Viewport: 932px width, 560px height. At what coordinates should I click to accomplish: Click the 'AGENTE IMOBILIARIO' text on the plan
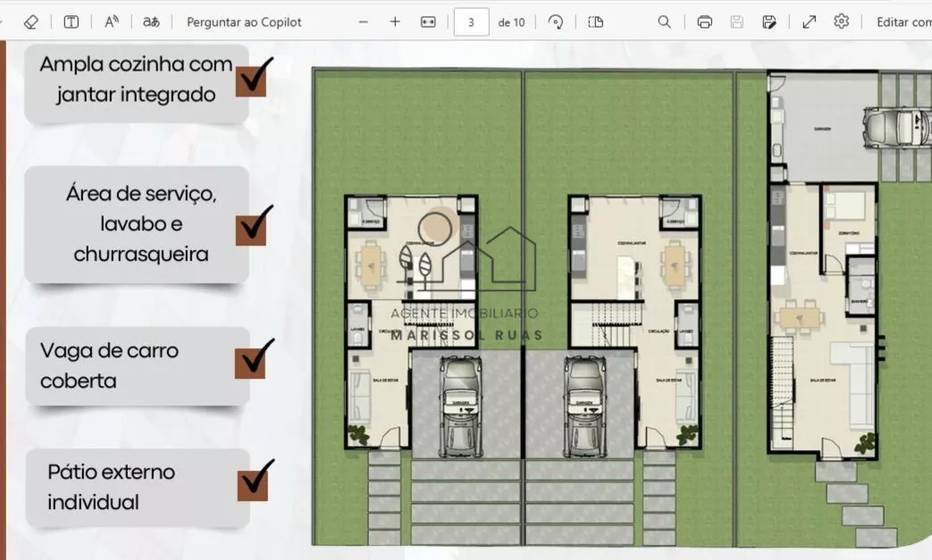(465, 313)
